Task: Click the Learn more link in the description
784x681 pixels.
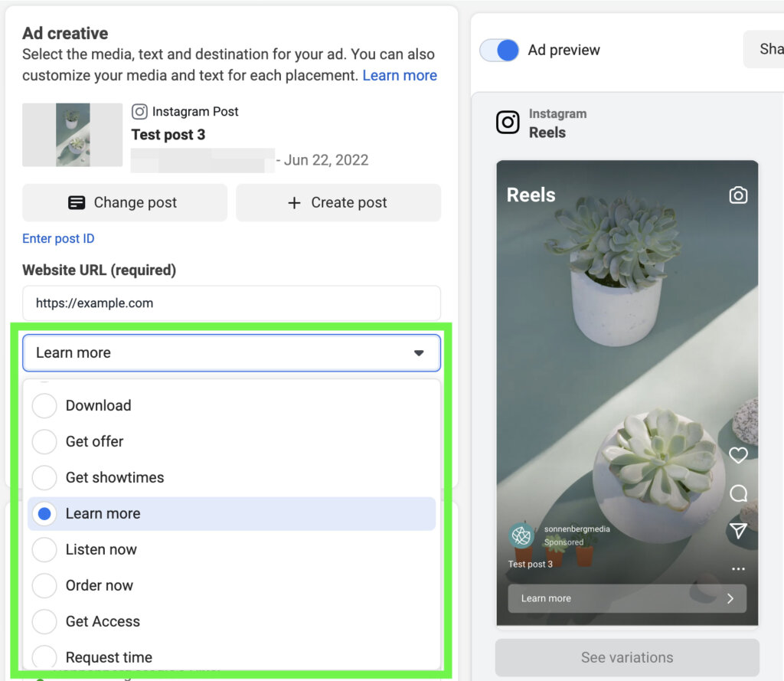Action: 400,75
